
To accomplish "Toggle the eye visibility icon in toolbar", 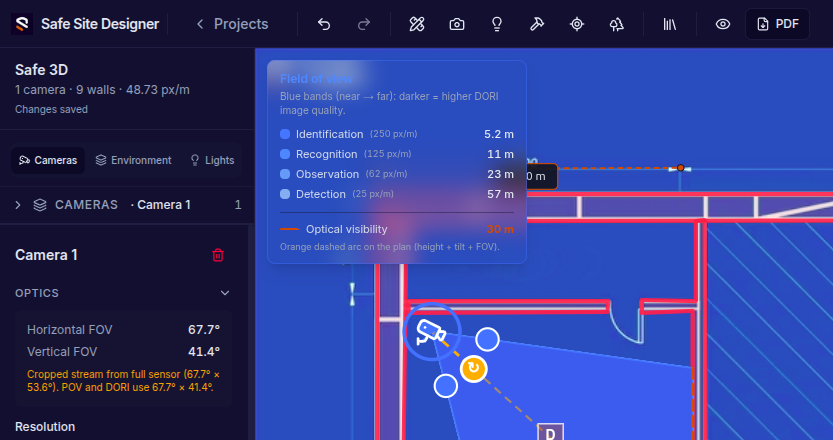I will click(x=722, y=24).
